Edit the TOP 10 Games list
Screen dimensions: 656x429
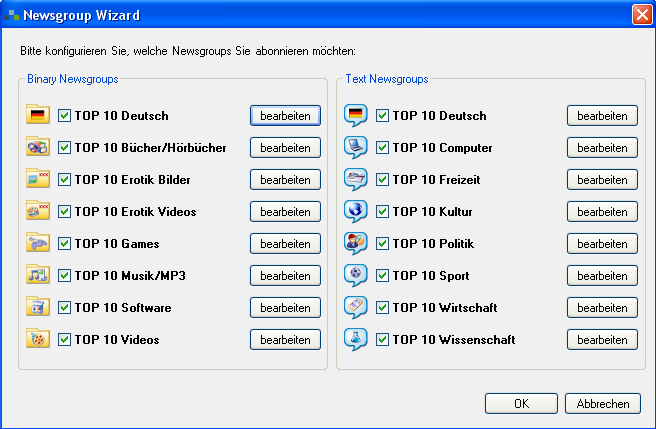coord(285,244)
